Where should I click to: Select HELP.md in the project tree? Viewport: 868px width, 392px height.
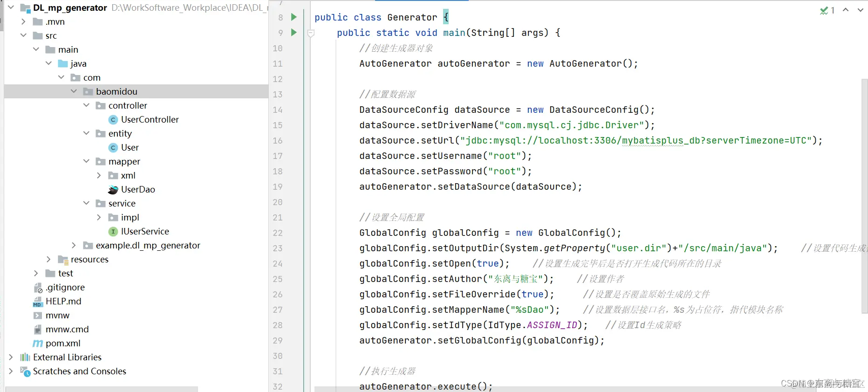point(63,302)
